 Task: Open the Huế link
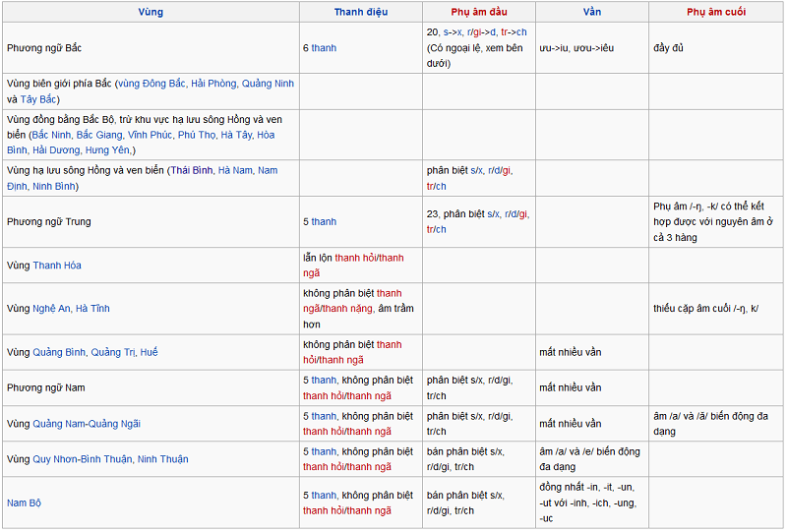point(150,352)
